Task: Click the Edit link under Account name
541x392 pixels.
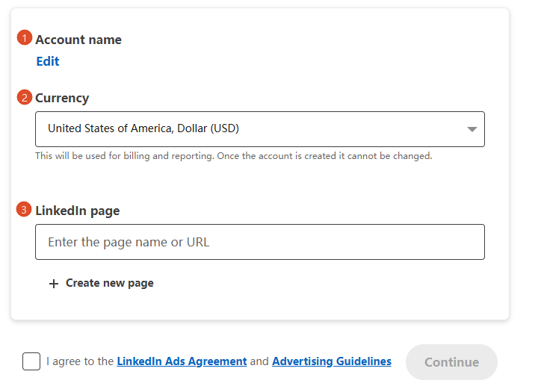Action: click(48, 61)
